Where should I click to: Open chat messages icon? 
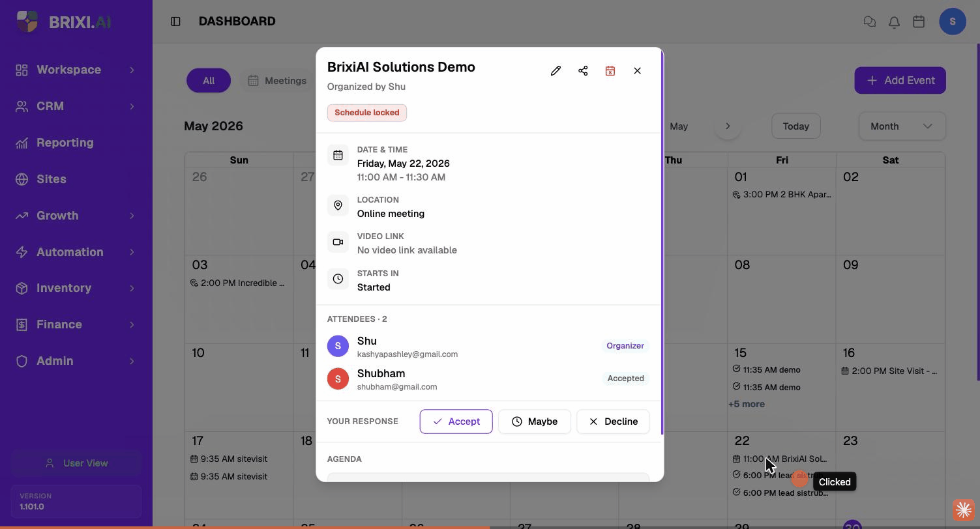869,21
